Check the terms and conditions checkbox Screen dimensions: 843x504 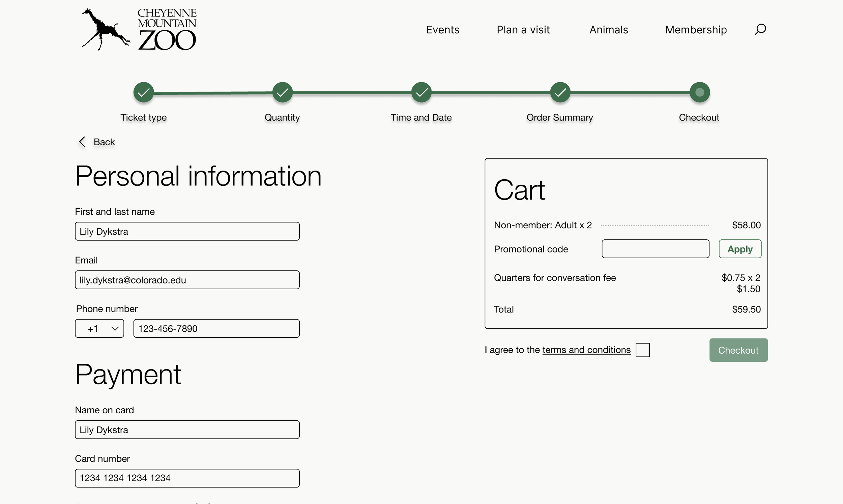(642, 350)
